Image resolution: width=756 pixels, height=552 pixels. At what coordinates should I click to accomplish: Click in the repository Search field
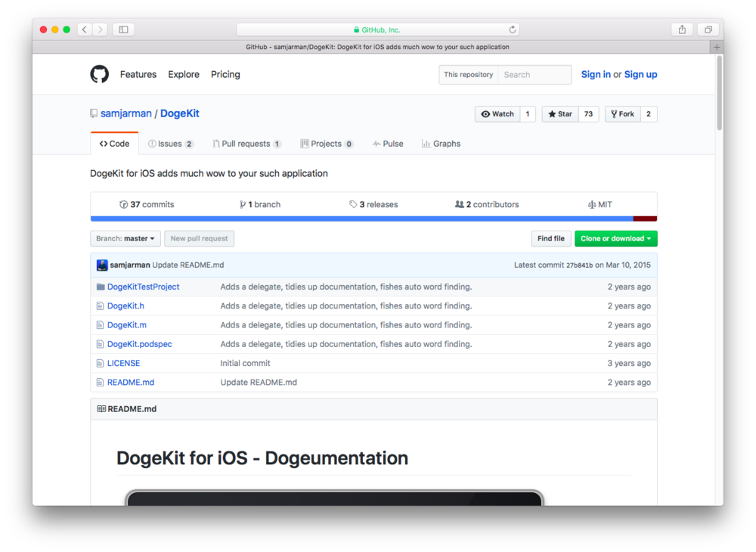[534, 75]
